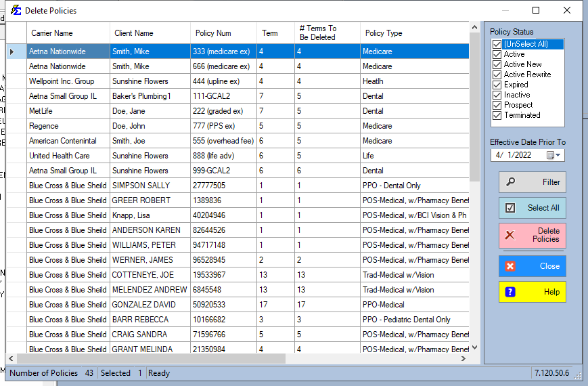Select the PPO-Medical policy type cell
This screenshot has height=386, width=588.
(415, 305)
